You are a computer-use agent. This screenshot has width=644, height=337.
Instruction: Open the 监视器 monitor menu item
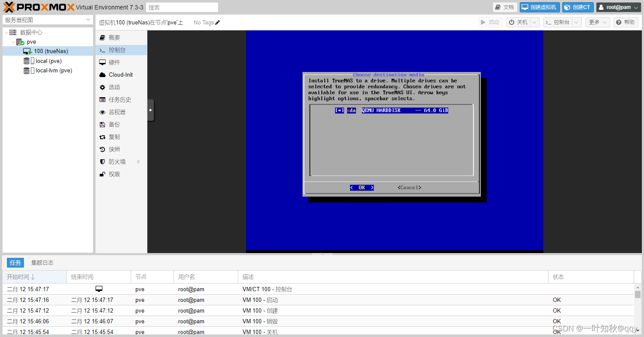coord(121,112)
